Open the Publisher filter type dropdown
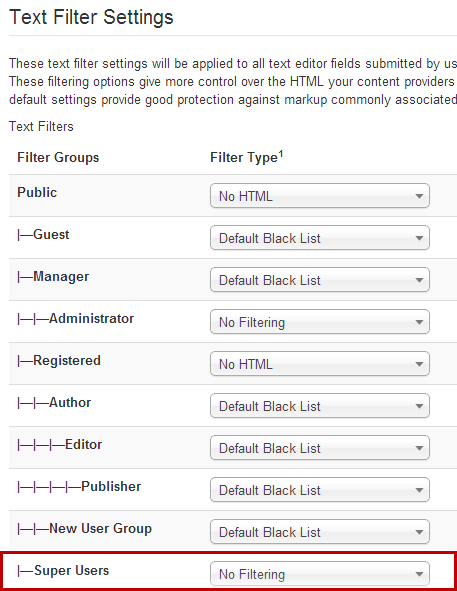Screen dimensions: 457x591 pos(320,490)
